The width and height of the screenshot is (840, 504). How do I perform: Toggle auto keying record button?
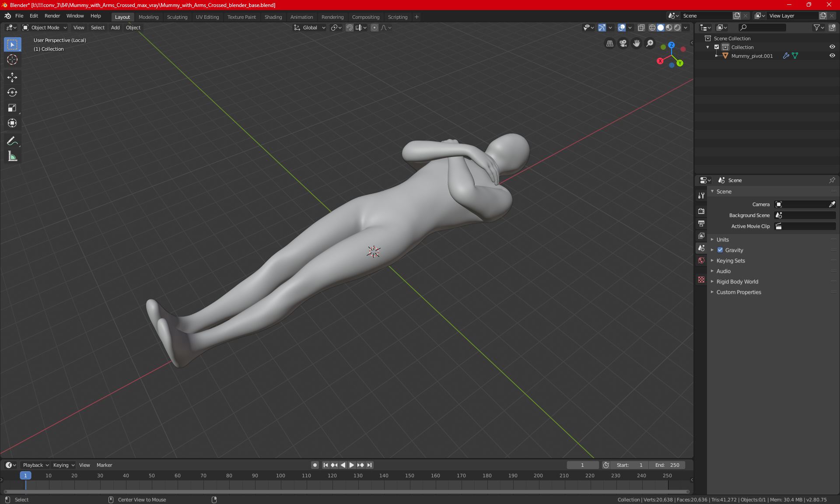pyautogui.click(x=315, y=465)
